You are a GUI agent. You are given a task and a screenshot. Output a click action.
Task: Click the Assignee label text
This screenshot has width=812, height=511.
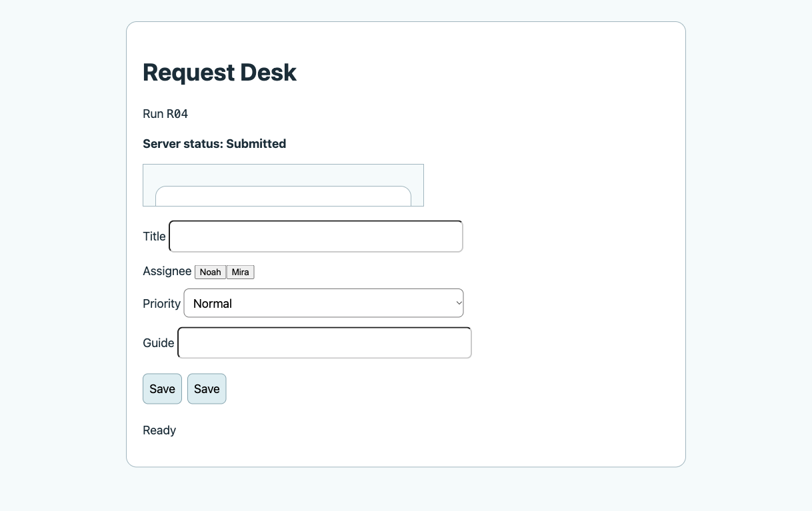[167, 271]
